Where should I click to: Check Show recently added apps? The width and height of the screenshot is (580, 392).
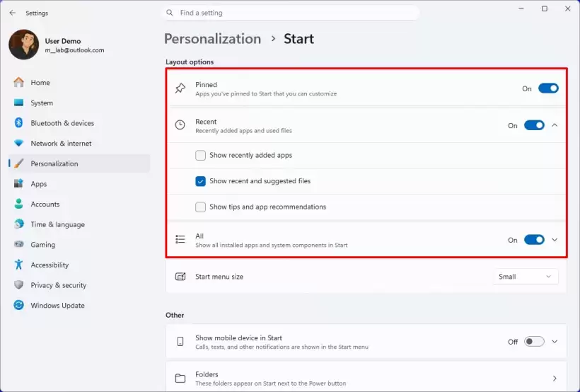200,155
